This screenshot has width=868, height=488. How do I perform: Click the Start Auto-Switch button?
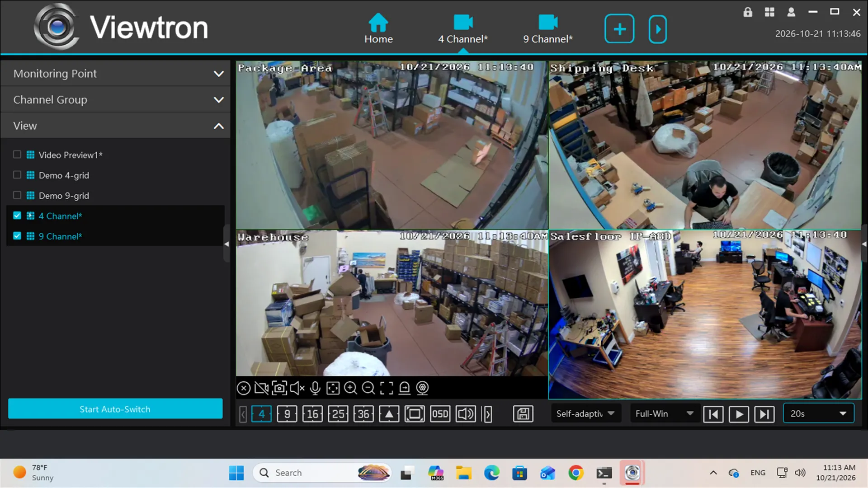click(x=115, y=409)
